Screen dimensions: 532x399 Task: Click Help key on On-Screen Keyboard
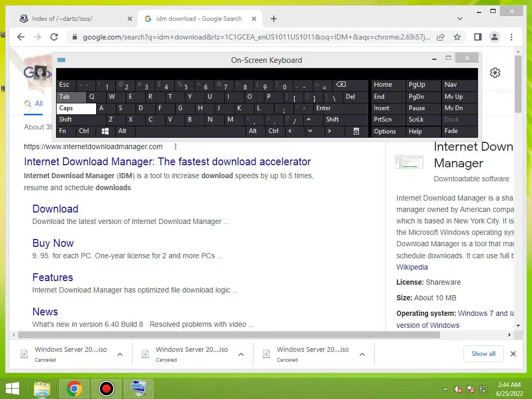click(423, 131)
